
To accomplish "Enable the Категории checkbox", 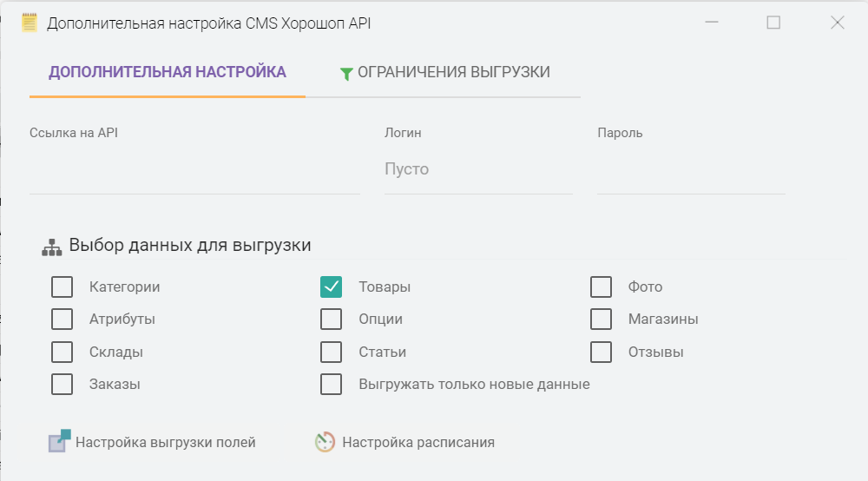I will tap(62, 287).
